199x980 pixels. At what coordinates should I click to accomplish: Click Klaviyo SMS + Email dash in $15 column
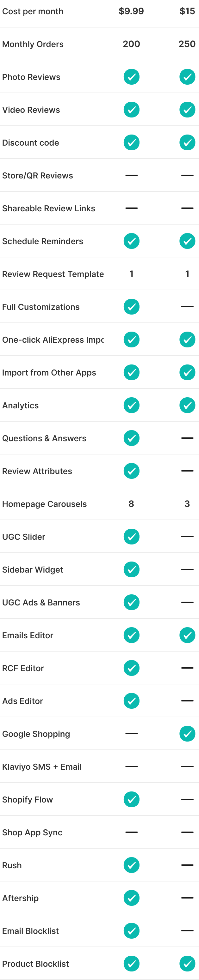point(187,767)
